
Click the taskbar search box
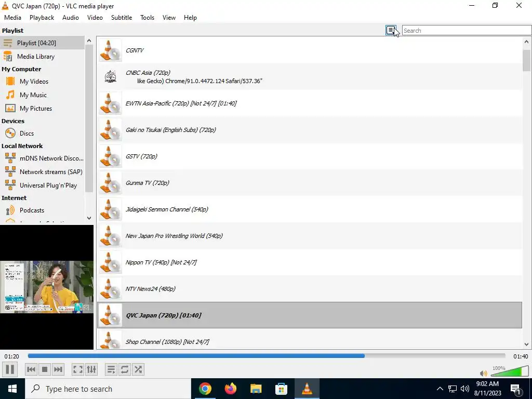tap(108, 389)
